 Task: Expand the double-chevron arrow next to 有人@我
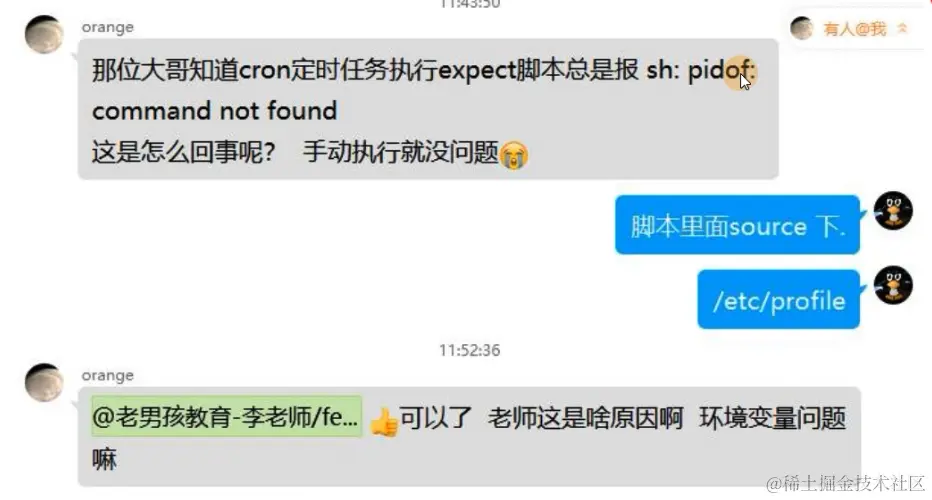tap(902, 28)
